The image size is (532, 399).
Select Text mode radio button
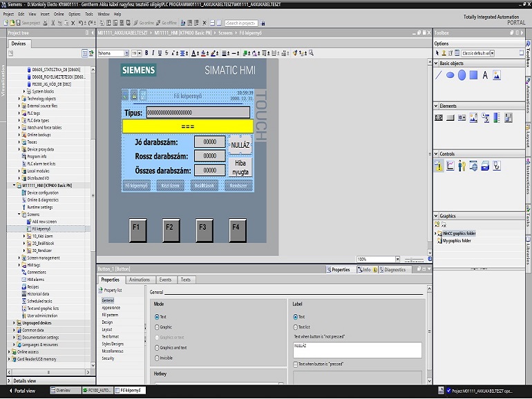(157, 317)
